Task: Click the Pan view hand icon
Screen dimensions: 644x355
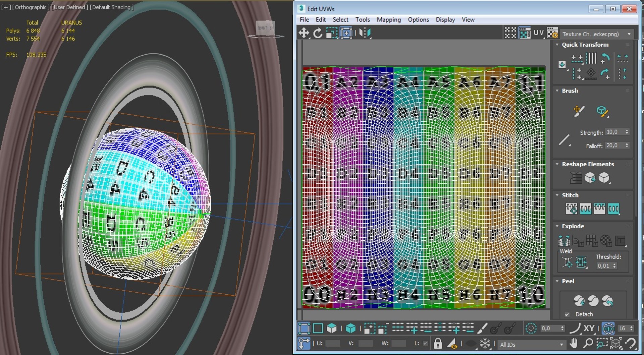Action: 574,344
